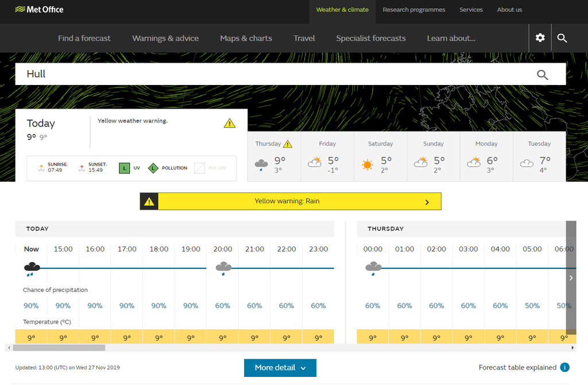Open the About us link
The image size is (588, 385).
509,10
